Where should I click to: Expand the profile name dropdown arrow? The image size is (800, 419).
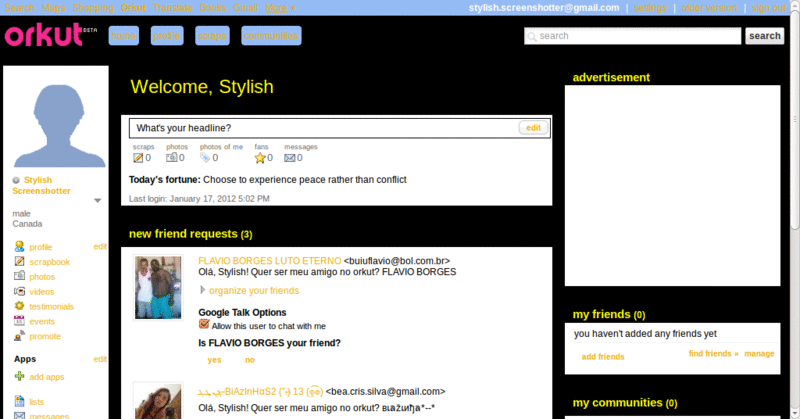pos(97,201)
